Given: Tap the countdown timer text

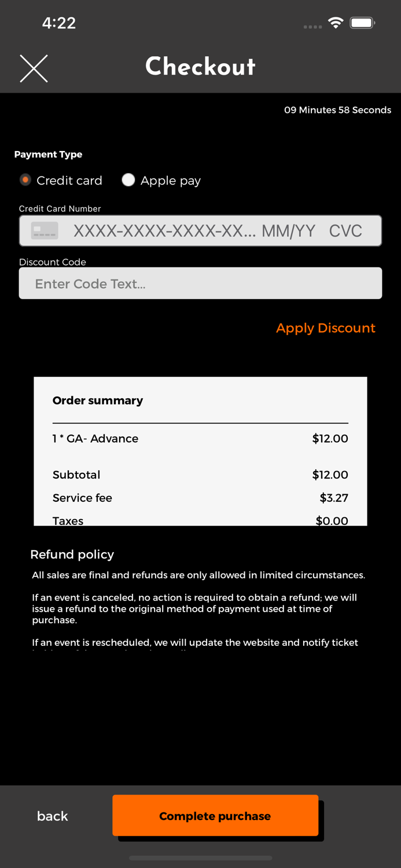Looking at the screenshot, I should point(337,110).
